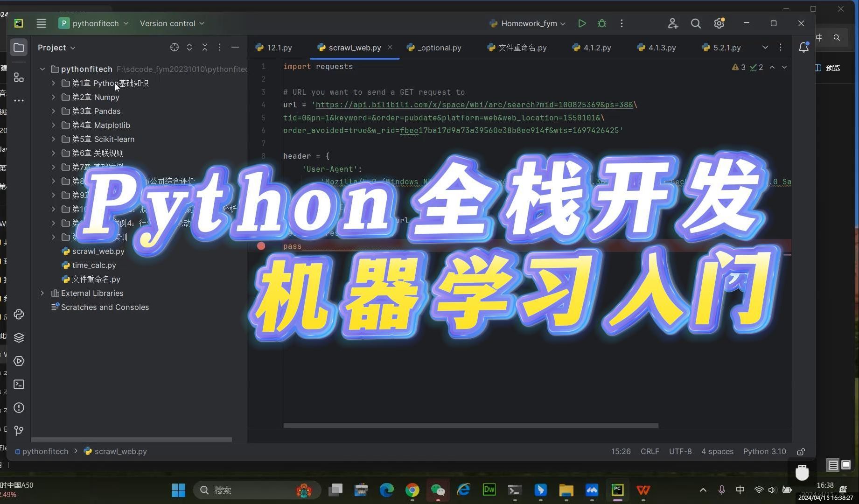The width and height of the screenshot is (859, 504).
Task: Click pythonfitech breadcrumb in status bar
Action: tap(42, 452)
